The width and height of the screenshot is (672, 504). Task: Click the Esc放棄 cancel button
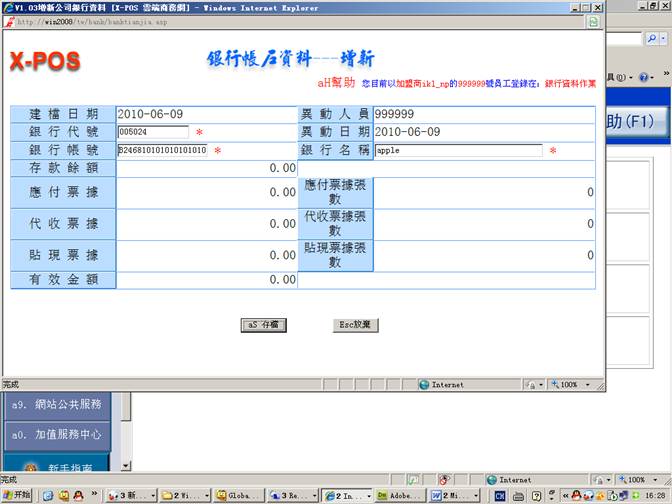point(355,325)
